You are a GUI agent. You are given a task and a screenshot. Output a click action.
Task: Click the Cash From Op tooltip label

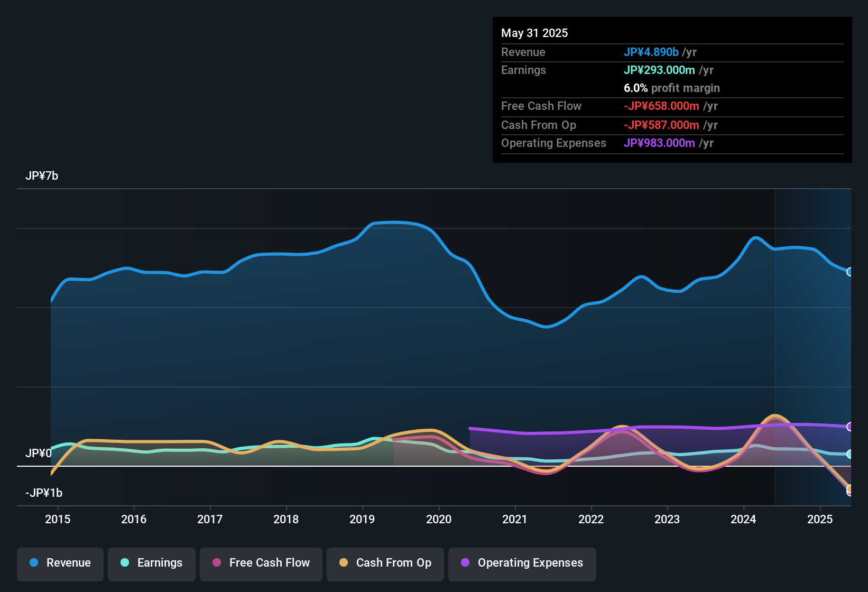pos(539,125)
